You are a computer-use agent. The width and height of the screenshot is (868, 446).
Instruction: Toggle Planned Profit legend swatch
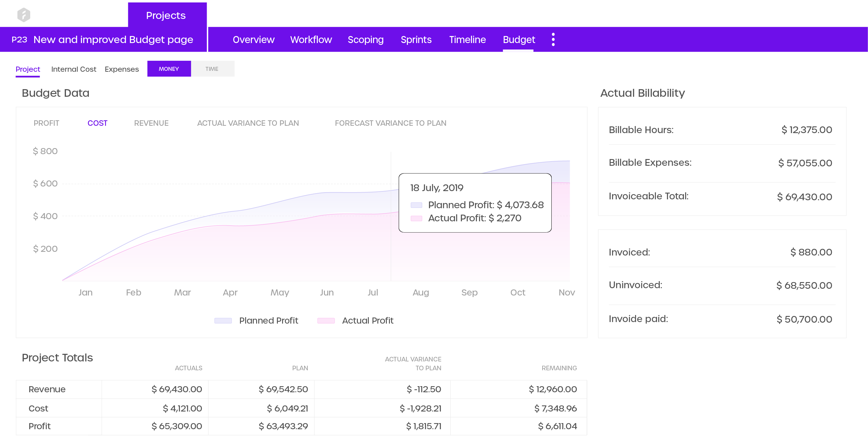(223, 320)
